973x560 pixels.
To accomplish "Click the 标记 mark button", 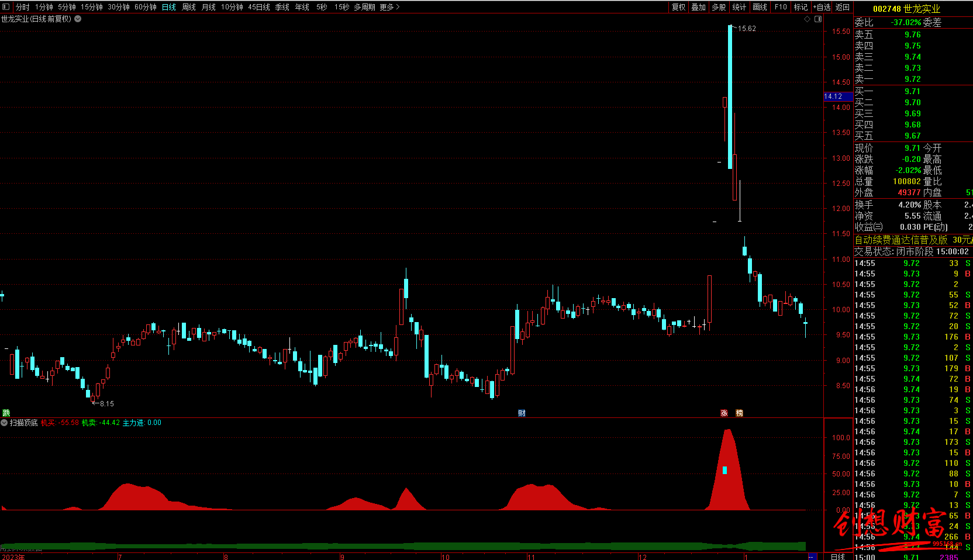I will point(801,7).
